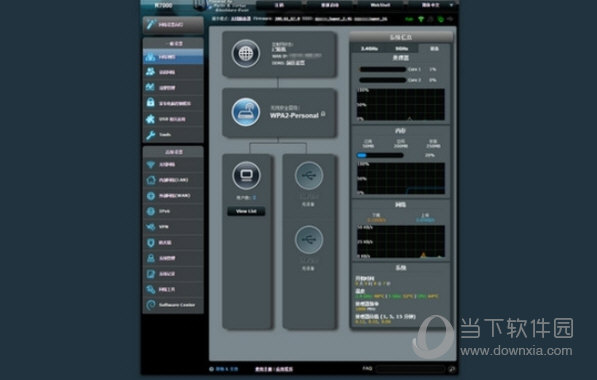Click the DDNS settings link
The height and width of the screenshot is (380, 597).
click(x=295, y=63)
